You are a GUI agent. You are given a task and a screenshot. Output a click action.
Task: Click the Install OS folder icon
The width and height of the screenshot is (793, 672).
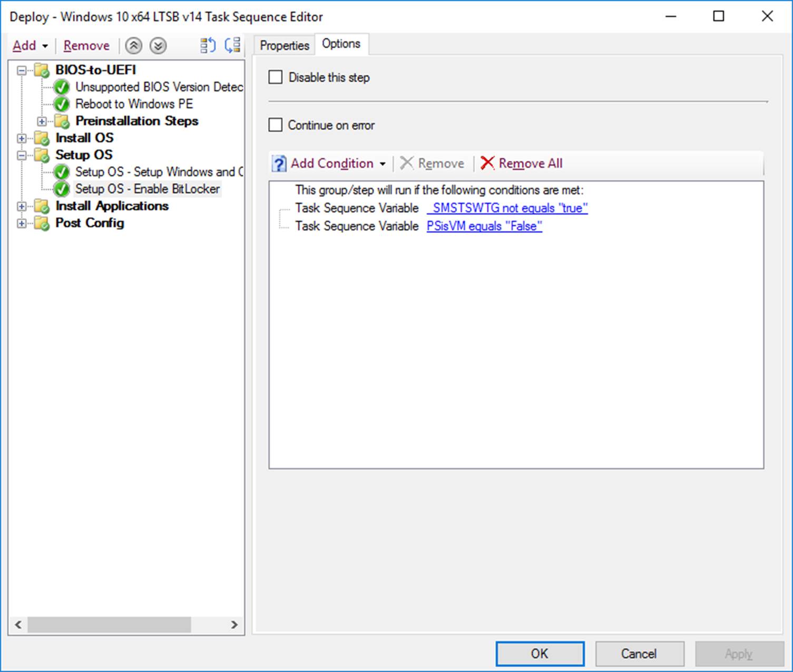click(x=42, y=138)
